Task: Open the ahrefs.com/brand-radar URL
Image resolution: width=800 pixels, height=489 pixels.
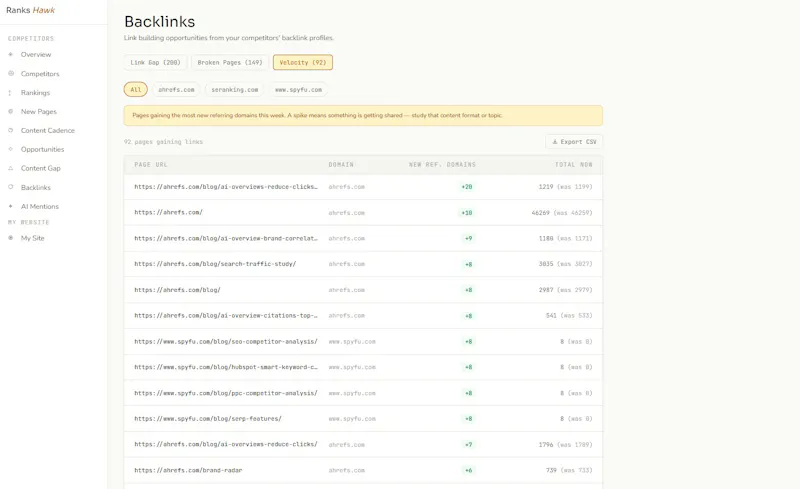Action: [x=188, y=470]
